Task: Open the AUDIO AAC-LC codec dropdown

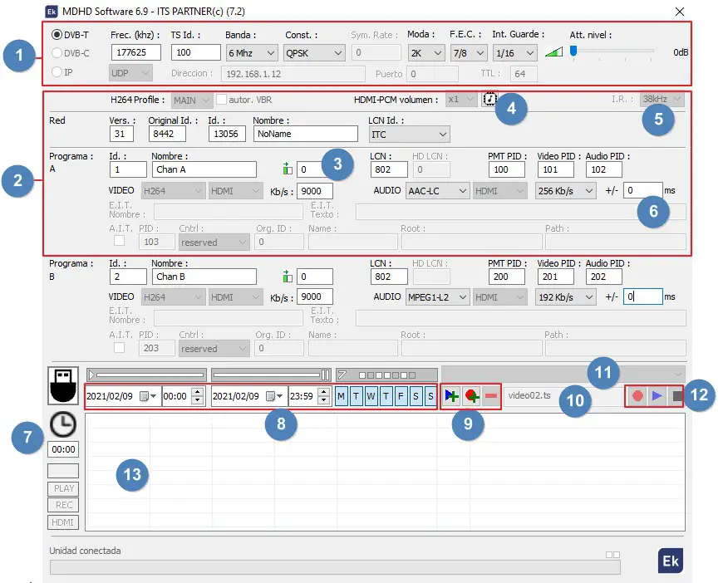Action: [x=438, y=190]
